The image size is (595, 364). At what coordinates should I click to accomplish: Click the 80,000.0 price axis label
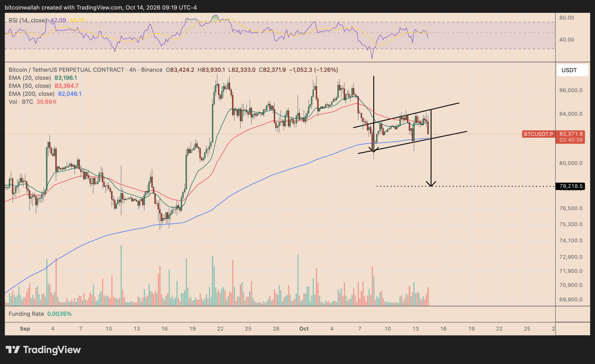[571, 163]
